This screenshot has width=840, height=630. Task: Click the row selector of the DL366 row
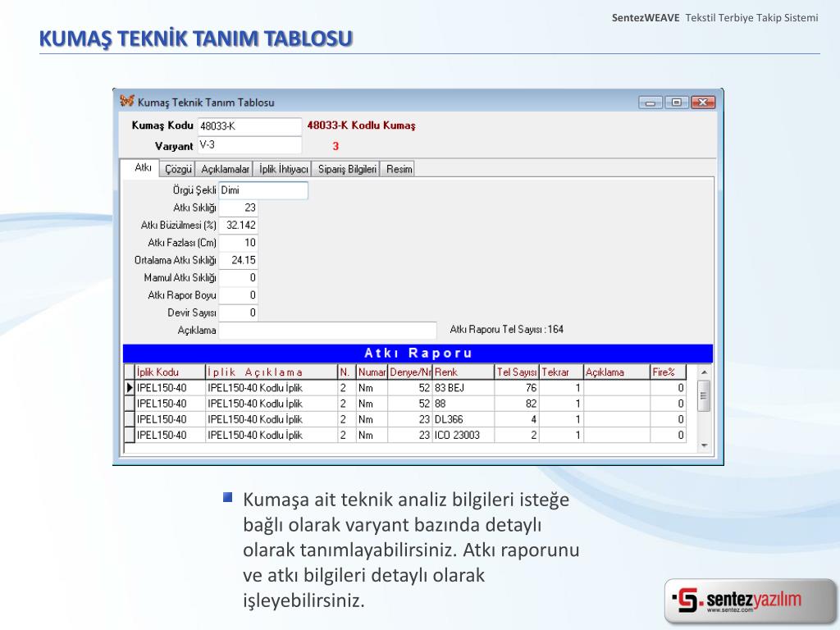[x=129, y=419]
